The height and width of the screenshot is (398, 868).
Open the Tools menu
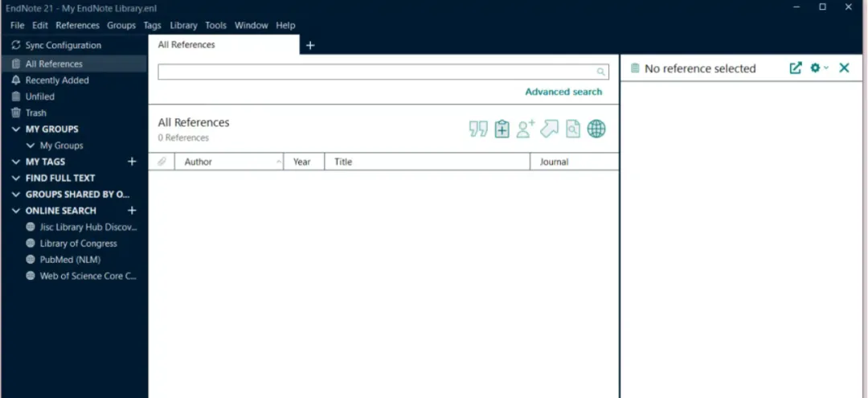click(x=216, y=26)
